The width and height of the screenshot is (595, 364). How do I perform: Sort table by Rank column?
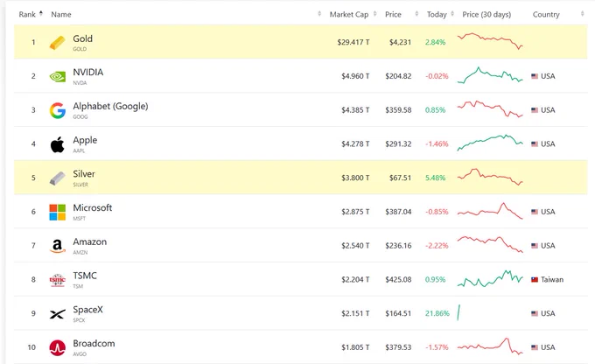point(31,14)
